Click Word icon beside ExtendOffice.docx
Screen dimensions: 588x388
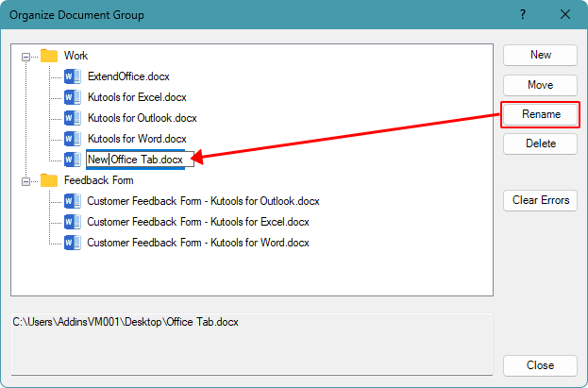(73, 76)
